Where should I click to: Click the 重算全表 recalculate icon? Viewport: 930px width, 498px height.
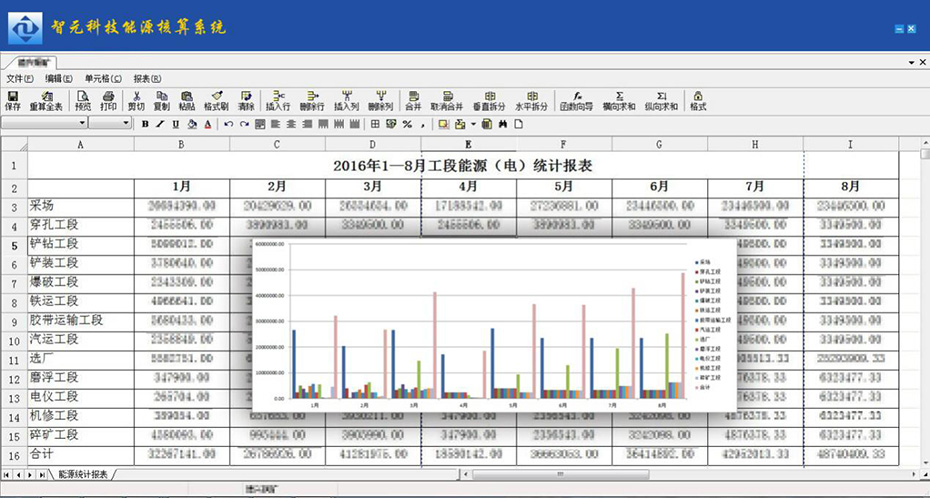tap(46, 100)
